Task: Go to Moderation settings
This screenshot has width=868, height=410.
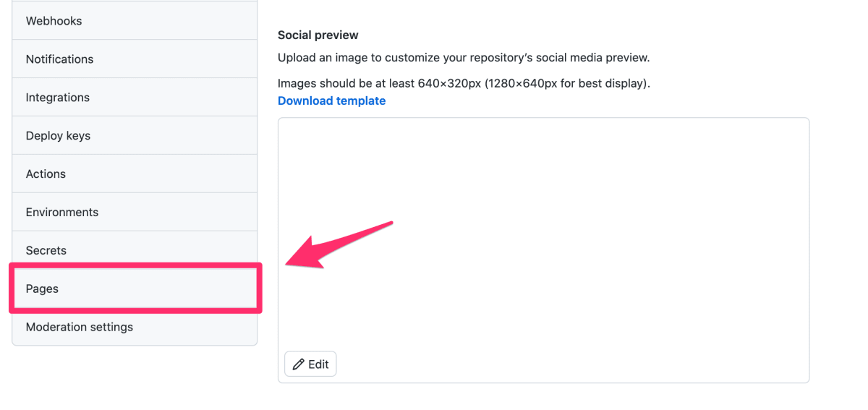Action: tap(135, 327)
